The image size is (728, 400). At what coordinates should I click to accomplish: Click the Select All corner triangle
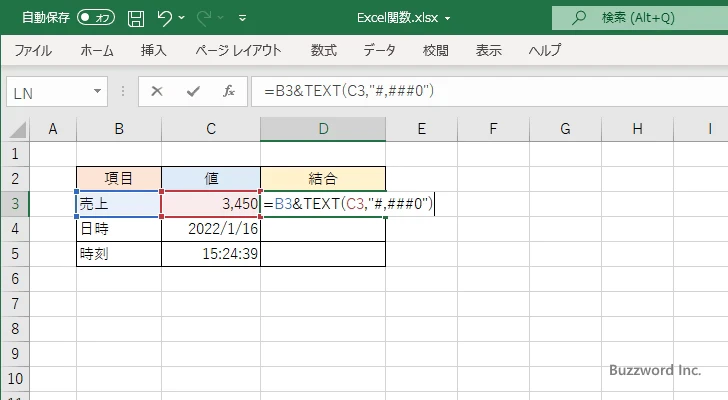pyautogui.click(x=18, y=130)
